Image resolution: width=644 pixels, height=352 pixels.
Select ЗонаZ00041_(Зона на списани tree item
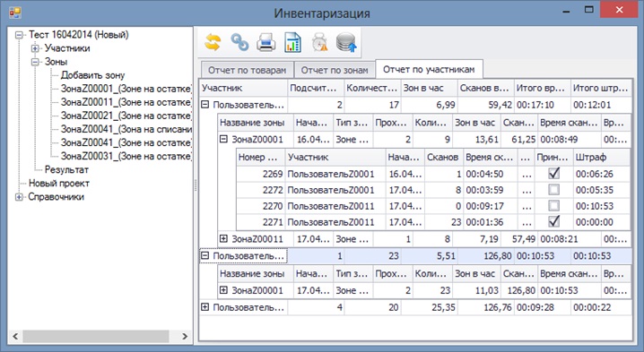click(x=126, y=129)
